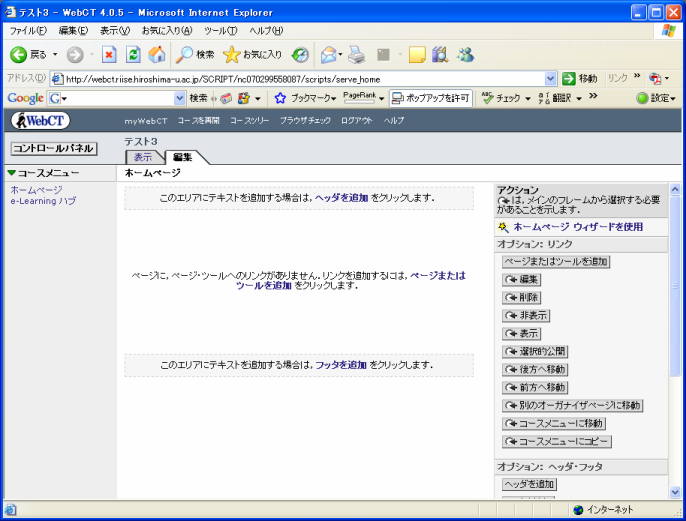Open the Google search box dropdown
The height and width of the screenshot is (521, 686).
point(179,98)
